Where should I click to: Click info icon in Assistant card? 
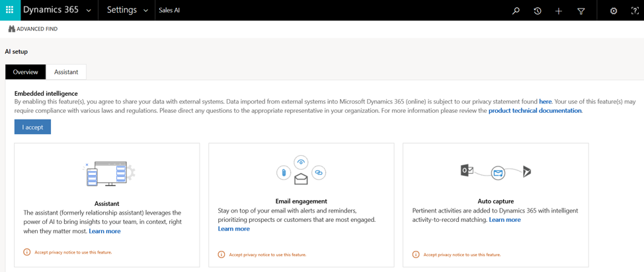27,252
